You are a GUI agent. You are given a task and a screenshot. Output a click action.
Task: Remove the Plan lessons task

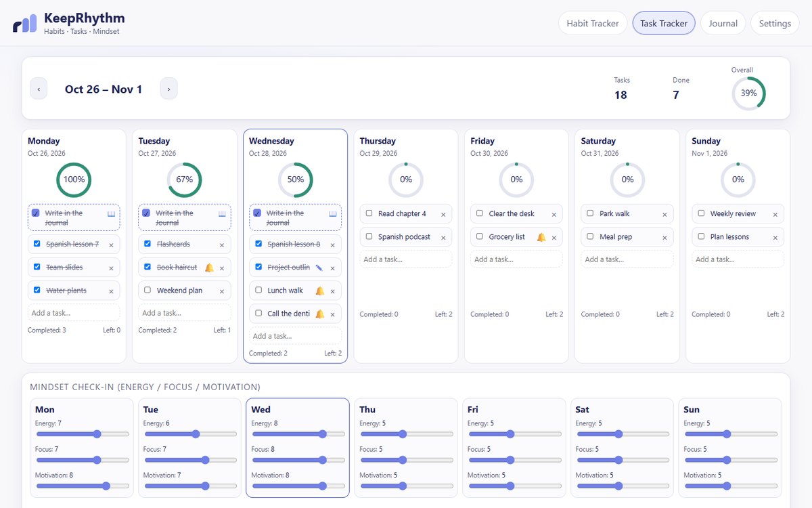click(775, 238)
